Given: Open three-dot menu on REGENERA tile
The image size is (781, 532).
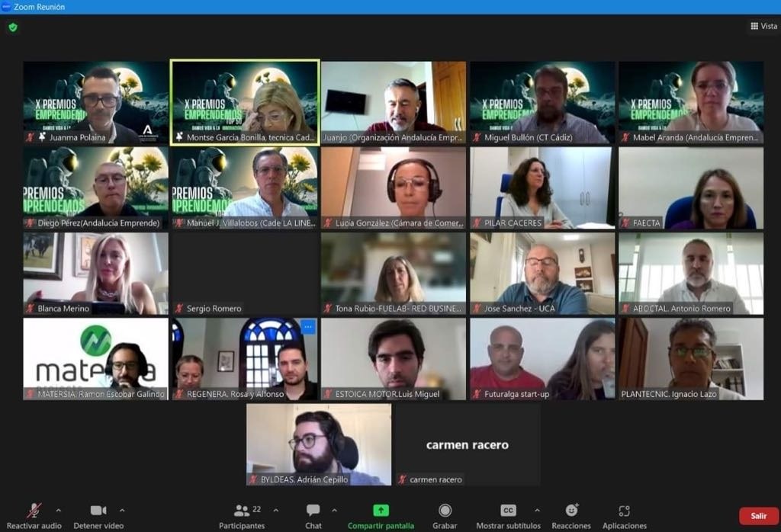Looking at the screenshot, I should 308,328.
